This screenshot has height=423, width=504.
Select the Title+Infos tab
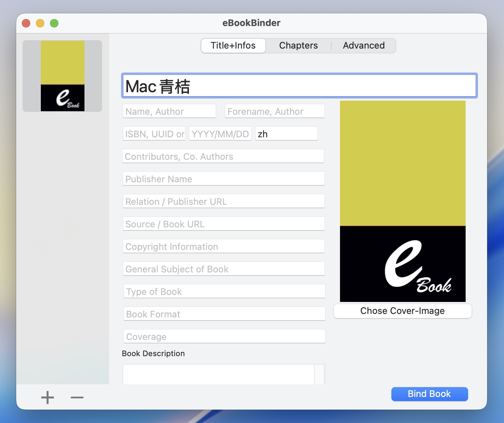[233, 46]
